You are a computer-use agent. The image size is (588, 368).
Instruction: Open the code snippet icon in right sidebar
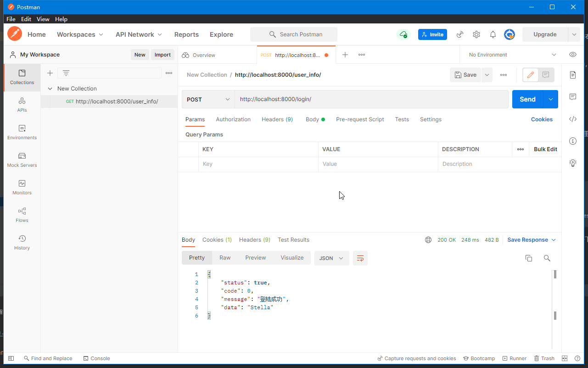(573, 119)
